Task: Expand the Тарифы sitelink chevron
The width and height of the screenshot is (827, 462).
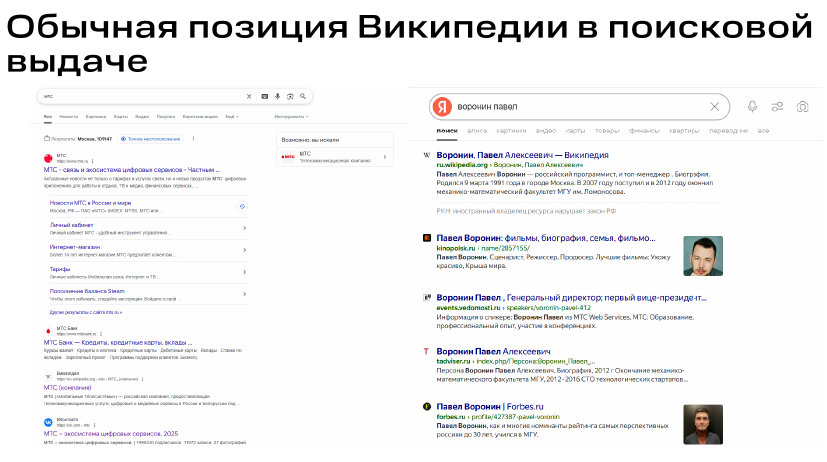Action: tap(244, 272)
